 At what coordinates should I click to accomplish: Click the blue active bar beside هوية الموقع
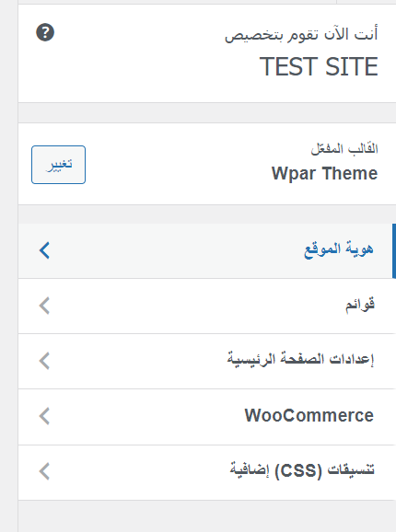coord(394,251)
